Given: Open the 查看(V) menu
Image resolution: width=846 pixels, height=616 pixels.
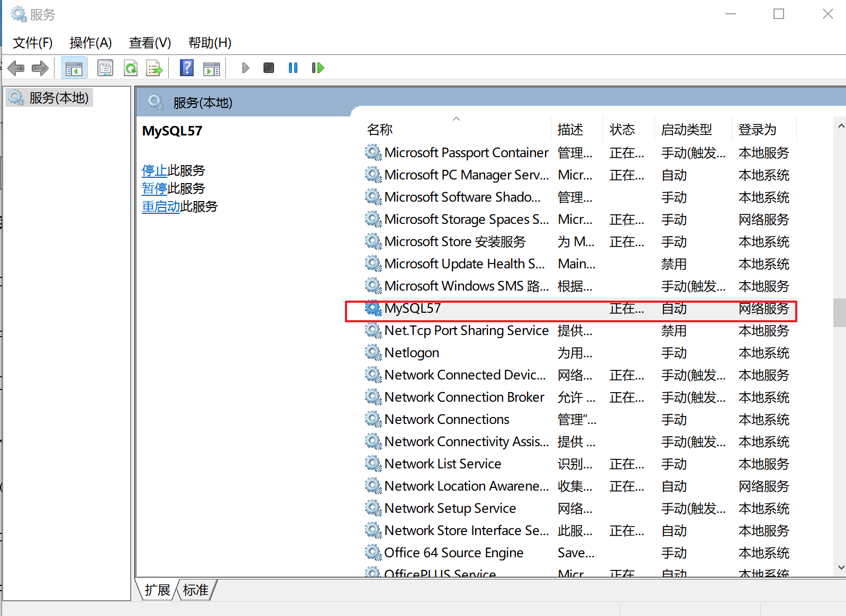Looking at the screenshot, I should point(150,43).
